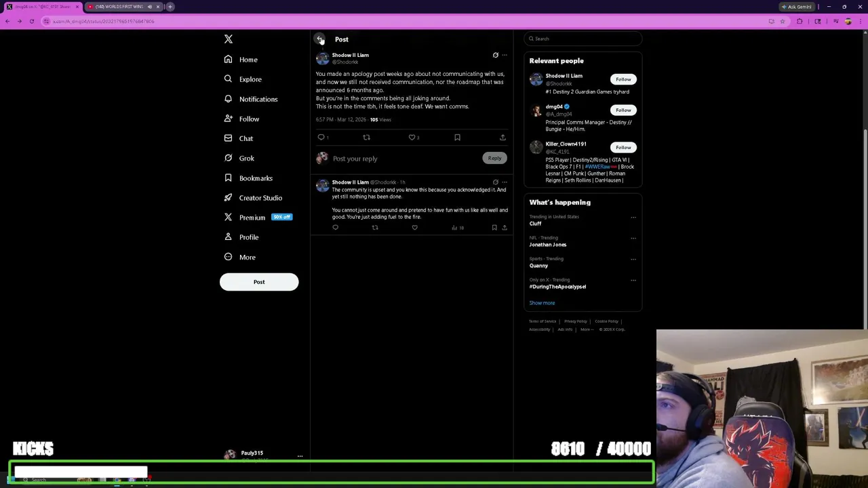This screenshot has width=868, height=488.
Task: Open more options for #DuringTheApocalypseI trend
Action: point(633,281)
